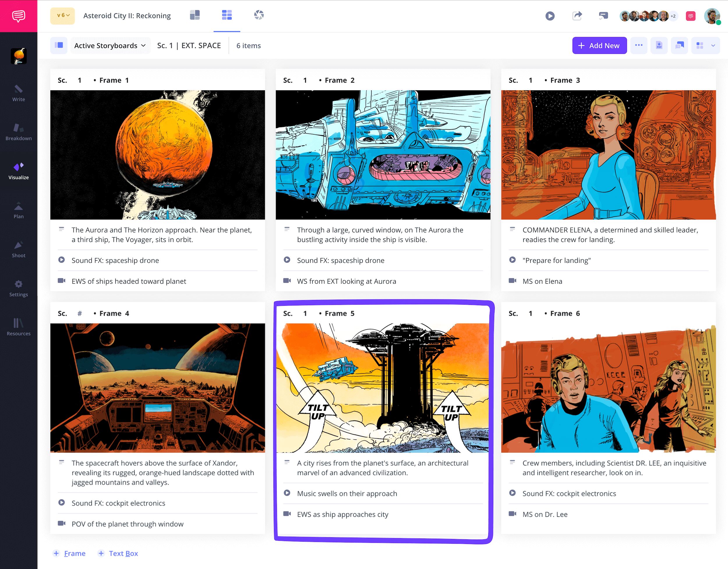
Task: Open the comments panel icon in toolbar
Action: tap(679, 45)
